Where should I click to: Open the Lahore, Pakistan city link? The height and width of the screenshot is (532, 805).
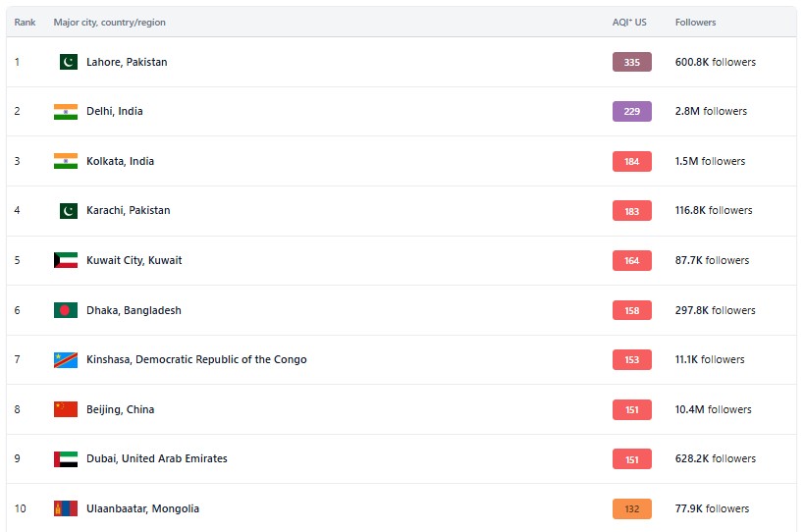click(127, 62)
